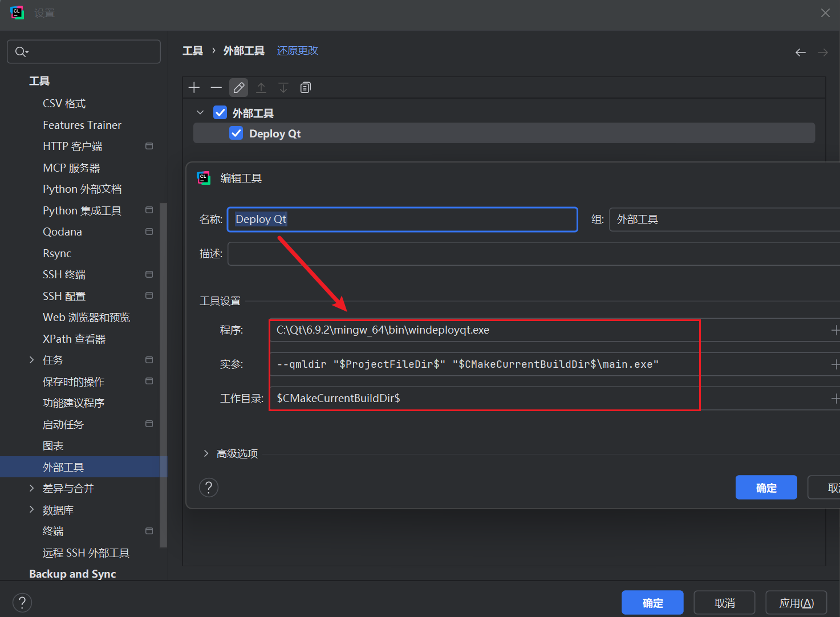
Task: Click project-level icon next to 终端
Action: click(149, 531)
